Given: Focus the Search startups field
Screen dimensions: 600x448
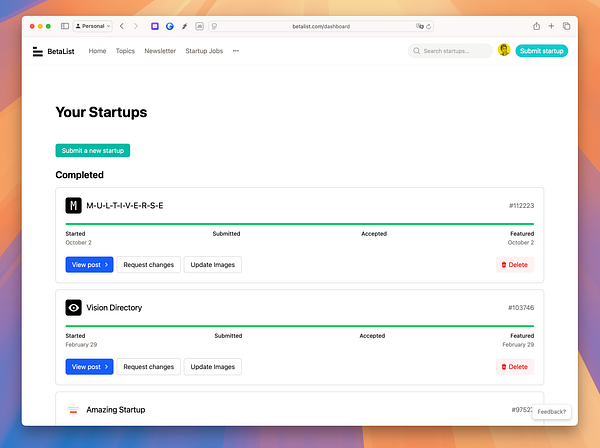Looking at the screenshot, I should (450, 51).
